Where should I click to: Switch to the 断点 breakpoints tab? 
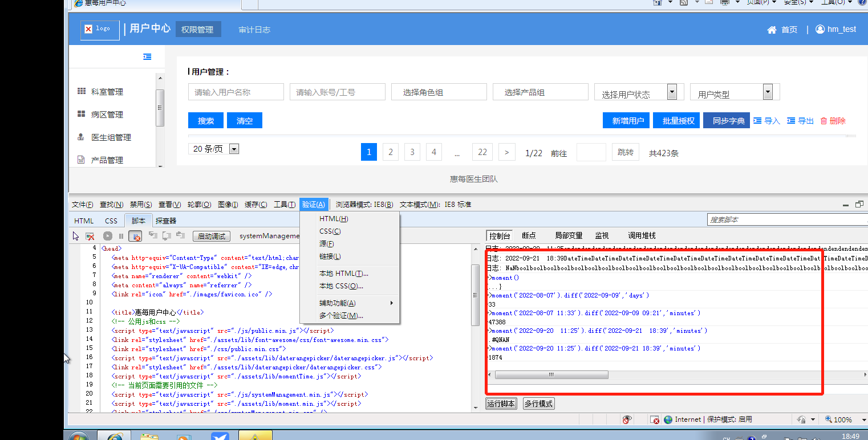529,235
